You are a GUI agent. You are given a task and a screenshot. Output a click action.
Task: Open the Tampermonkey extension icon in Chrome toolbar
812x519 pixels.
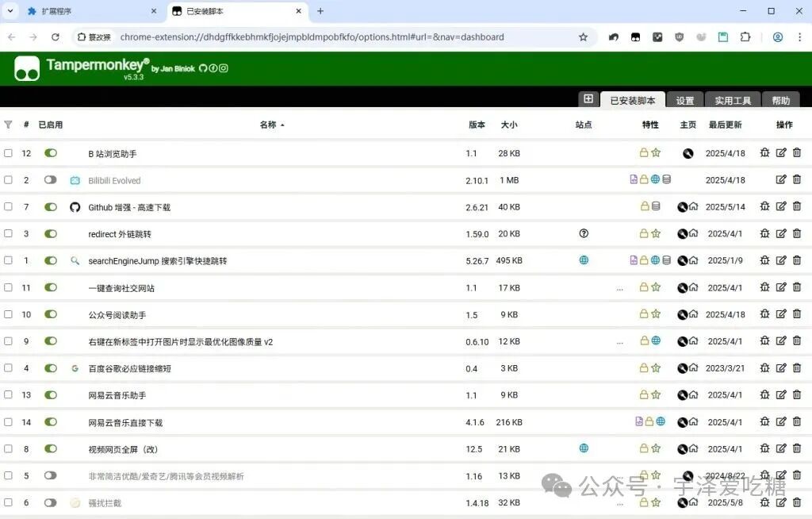coord(635,37)
